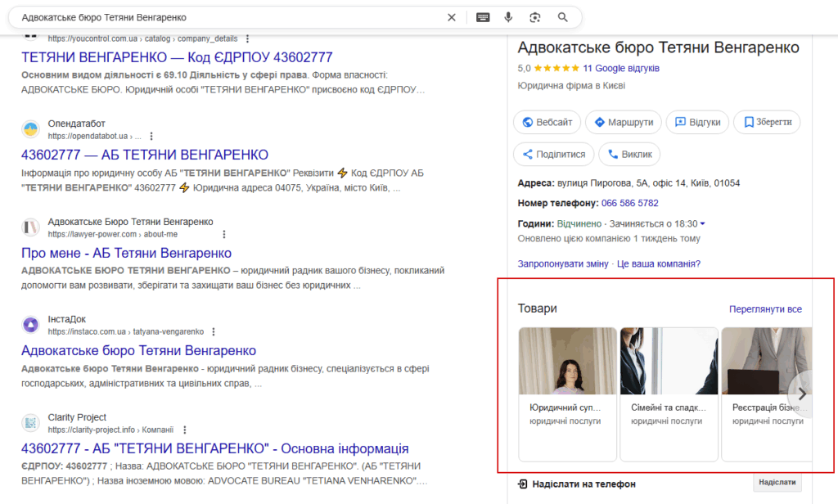Viewport: 838px width, 504px height.
Task: Click Переглянути все in Товари section
Action: click(x=765, y=309)
